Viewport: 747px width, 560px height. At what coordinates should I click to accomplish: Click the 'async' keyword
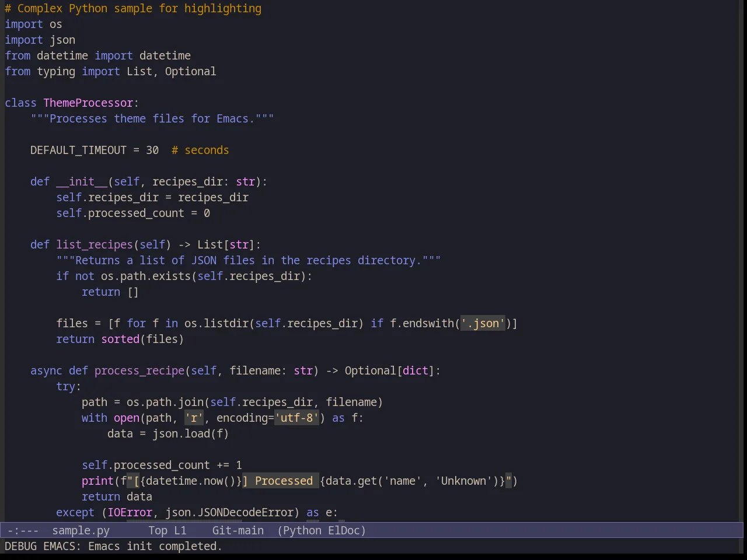(46, 370)
